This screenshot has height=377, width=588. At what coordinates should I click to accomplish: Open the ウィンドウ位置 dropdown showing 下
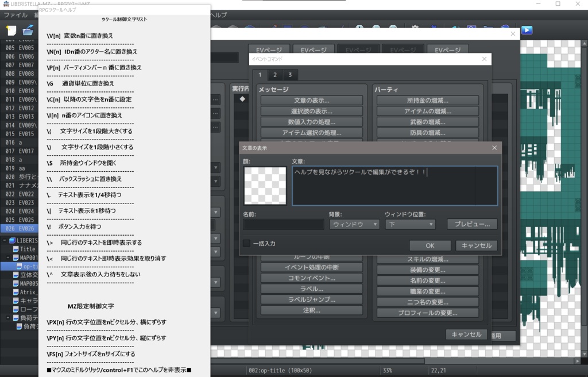[x=410, y=224]
